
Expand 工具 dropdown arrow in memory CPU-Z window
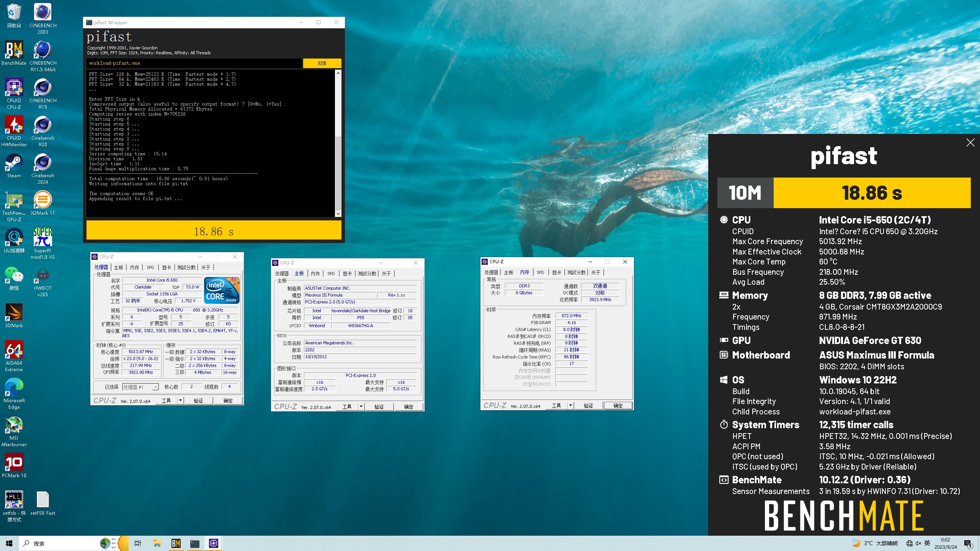tap(570, 406)
